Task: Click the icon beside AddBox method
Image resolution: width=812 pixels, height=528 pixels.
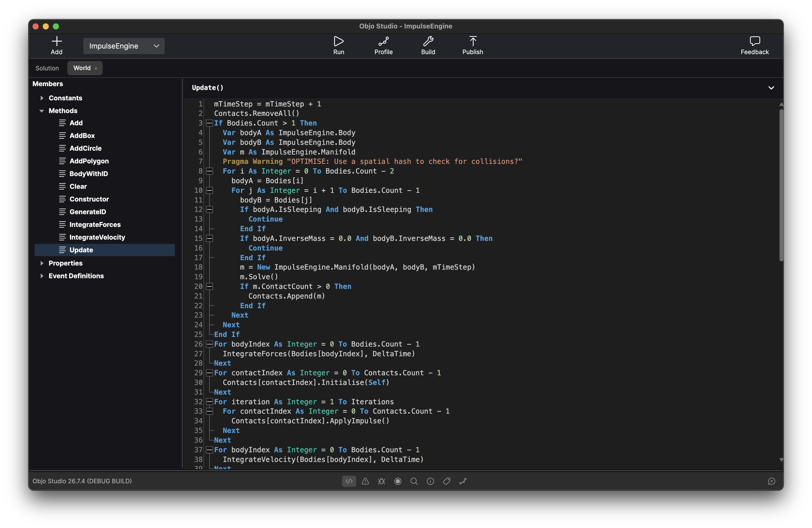Action: 62,135
